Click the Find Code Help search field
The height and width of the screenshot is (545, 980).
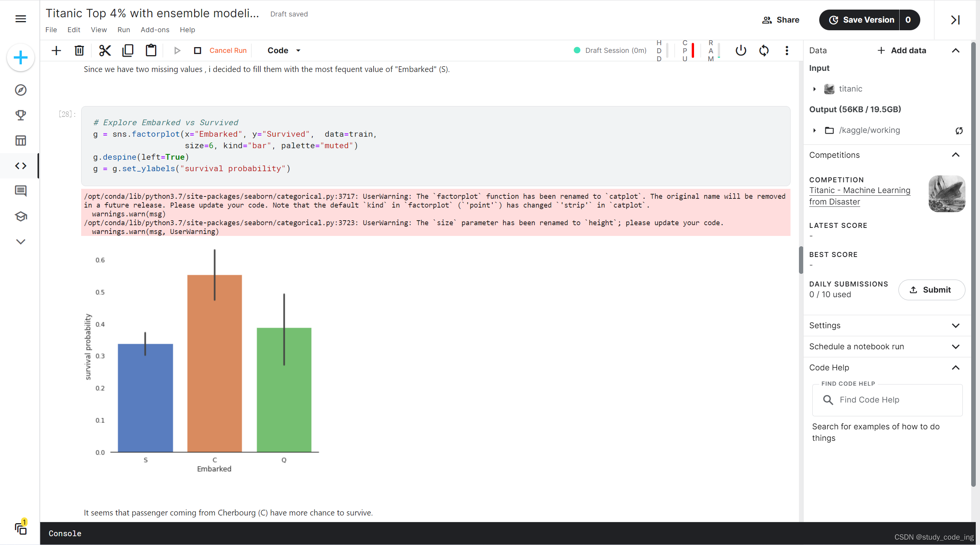click(x=887, y=400)
